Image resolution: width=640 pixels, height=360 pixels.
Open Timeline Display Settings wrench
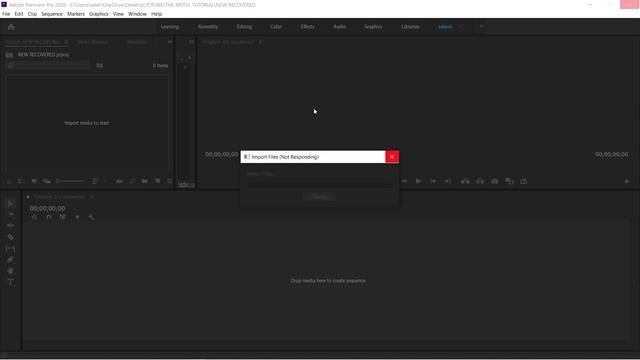point(91,217)
